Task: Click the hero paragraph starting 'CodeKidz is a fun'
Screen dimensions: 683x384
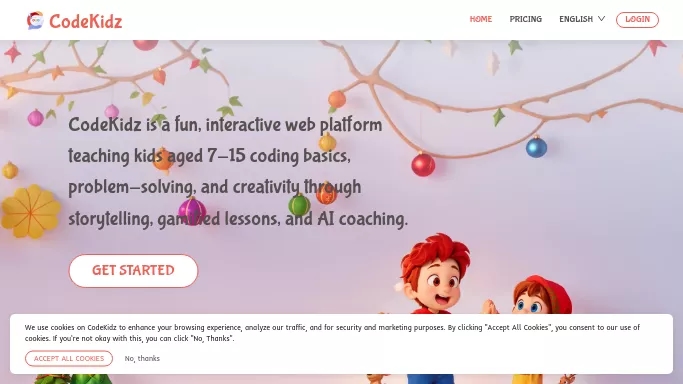Action: (238, 172)
